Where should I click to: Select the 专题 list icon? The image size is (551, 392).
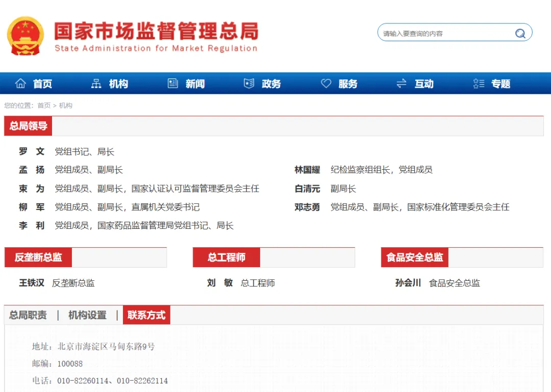click(478, 84)
